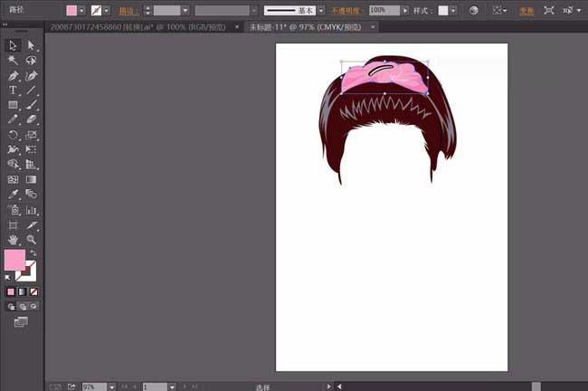Select the Zoom magnifier tool

(x=31, y=239)
